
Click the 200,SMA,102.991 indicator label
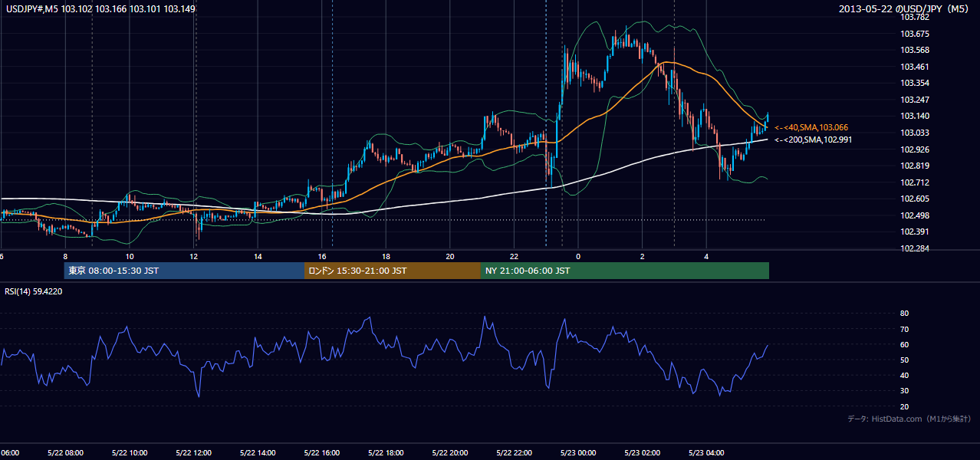point(813,140)
